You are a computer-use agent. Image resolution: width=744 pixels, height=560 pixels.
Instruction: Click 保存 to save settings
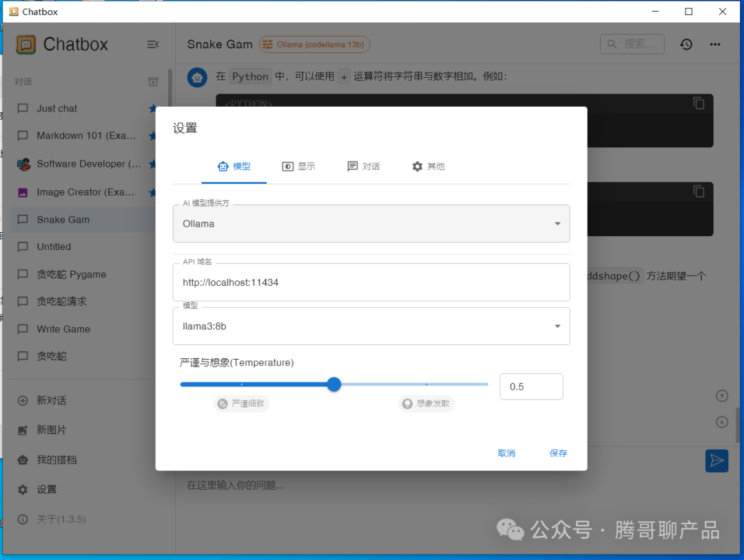point(558,453)
